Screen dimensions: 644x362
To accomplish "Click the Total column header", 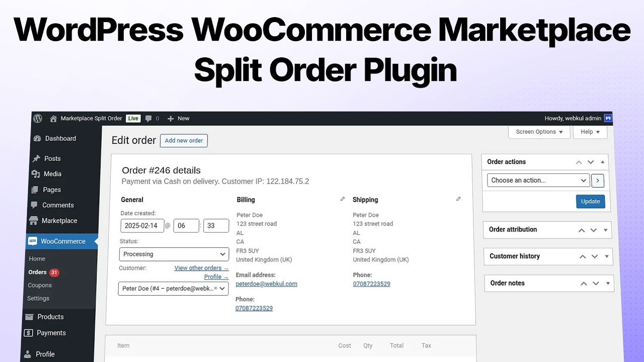I will tap(396, 345).
